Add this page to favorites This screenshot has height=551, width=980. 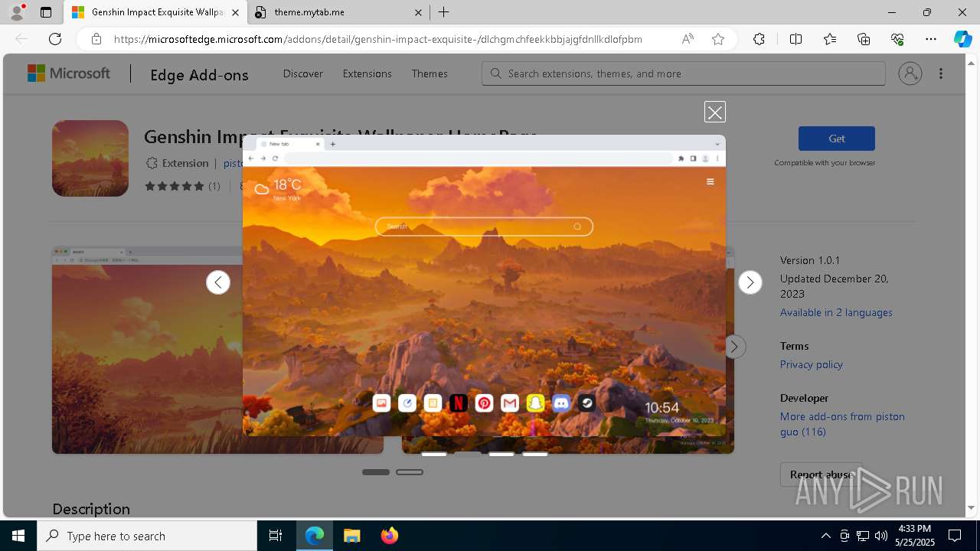pos(718,39)
